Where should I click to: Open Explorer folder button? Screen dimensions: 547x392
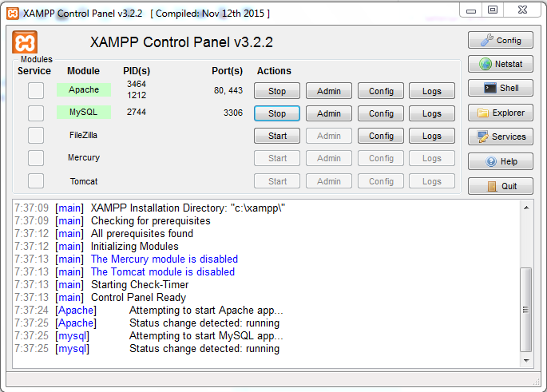(500, 113)
